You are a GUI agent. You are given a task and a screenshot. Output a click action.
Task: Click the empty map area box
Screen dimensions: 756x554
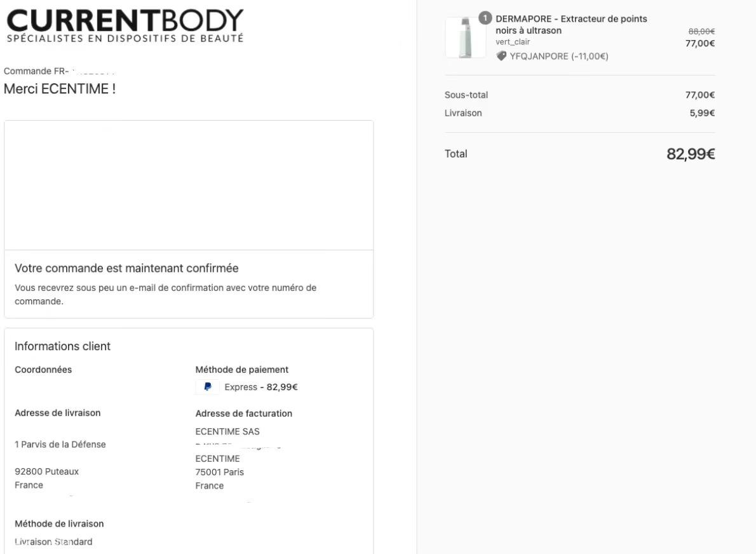point(189,185)
